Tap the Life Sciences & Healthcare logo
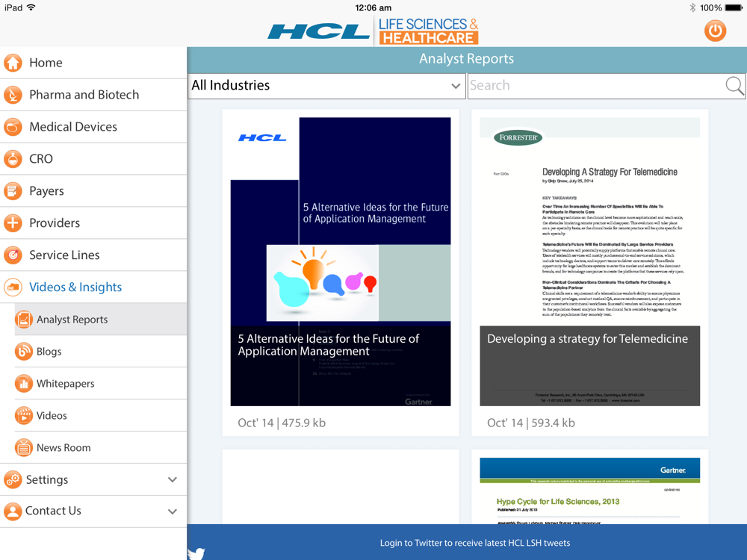The image size is (747, 560). pos(428,31)
